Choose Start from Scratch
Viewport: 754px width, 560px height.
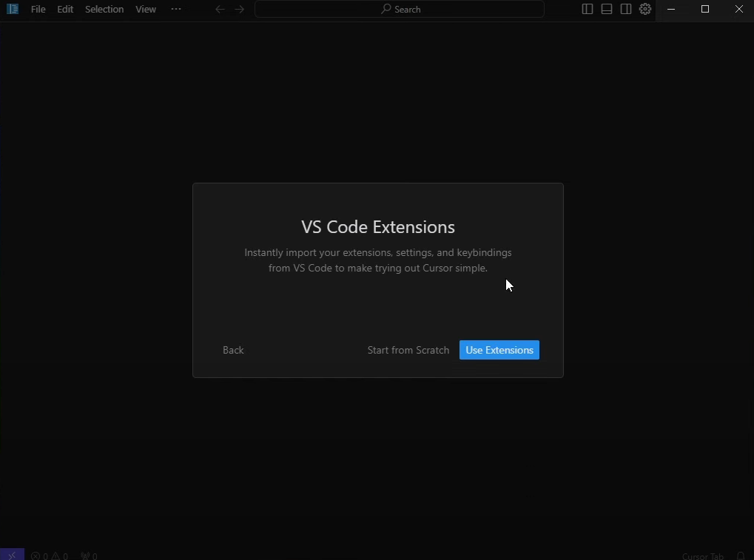tap(408, 350)
